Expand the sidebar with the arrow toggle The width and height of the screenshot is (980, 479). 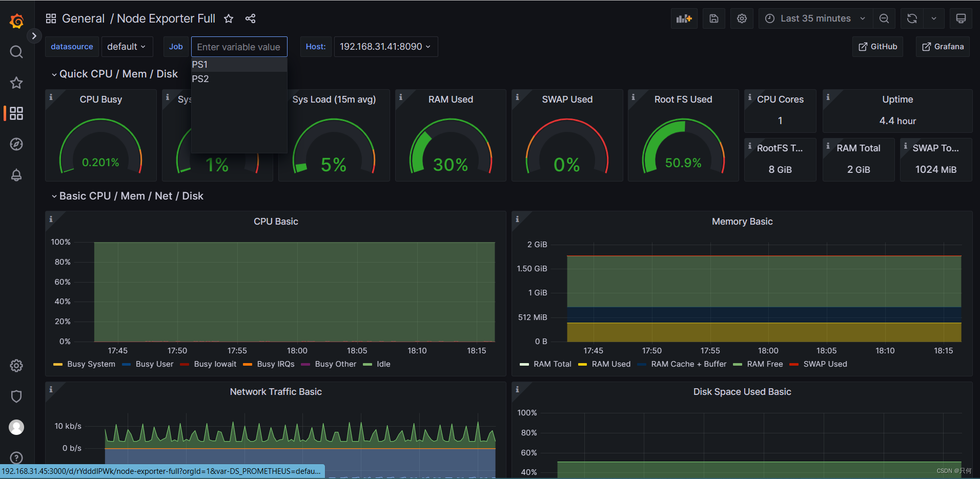(34, 36)
